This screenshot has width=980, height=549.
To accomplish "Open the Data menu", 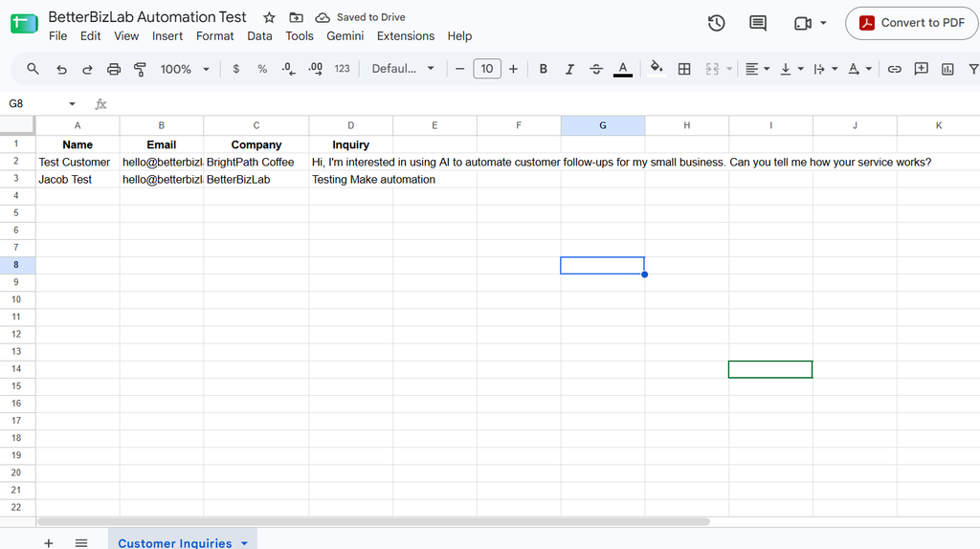I will [x=259, y=36].
